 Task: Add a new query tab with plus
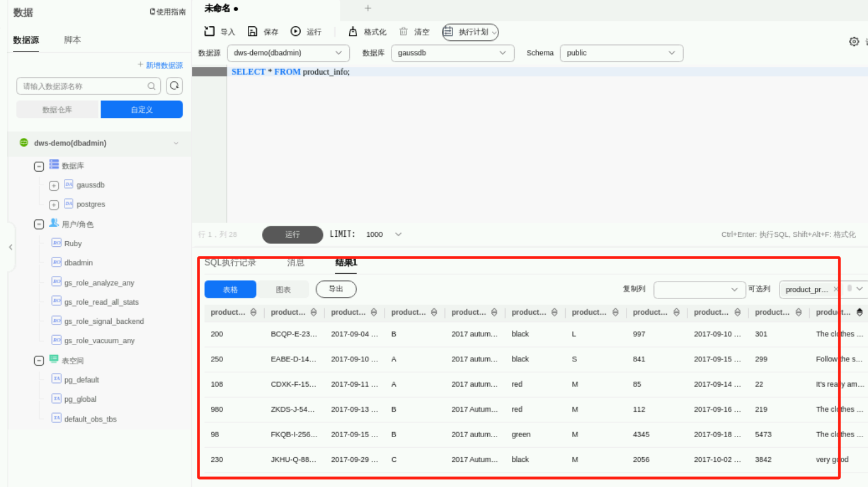(368, 8)
